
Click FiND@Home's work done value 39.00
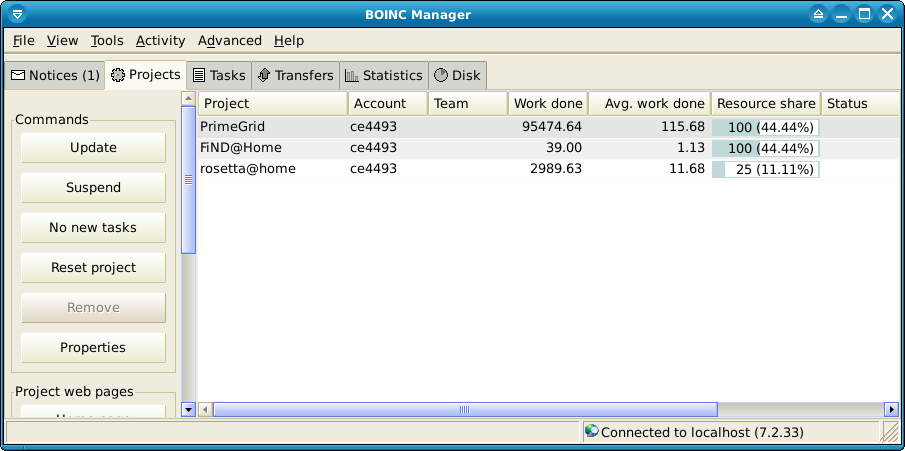point(564,148)
